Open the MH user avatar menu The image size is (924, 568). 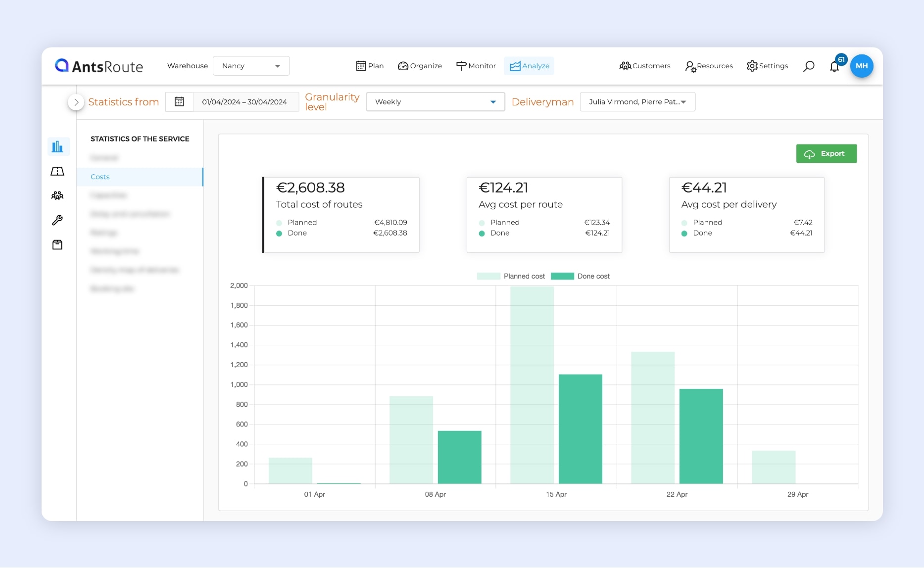pyautogui.click(x=862, y=66)
